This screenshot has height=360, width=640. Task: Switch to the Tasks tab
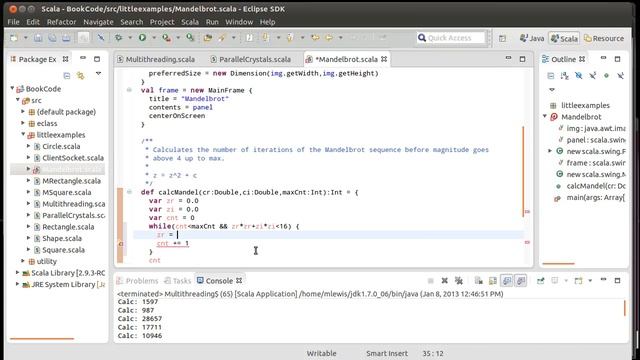[x=178, y=281]
